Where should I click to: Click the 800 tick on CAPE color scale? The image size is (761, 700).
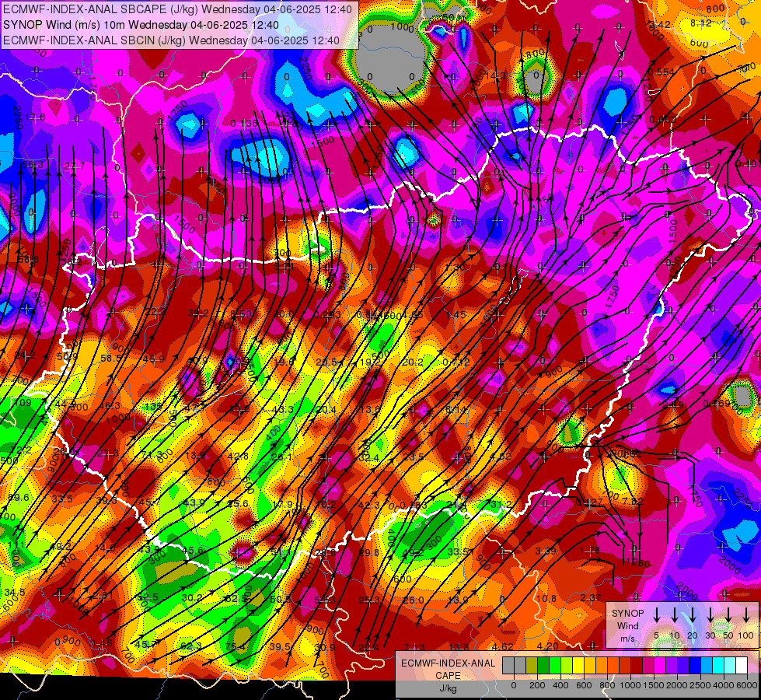click(607, 685)
